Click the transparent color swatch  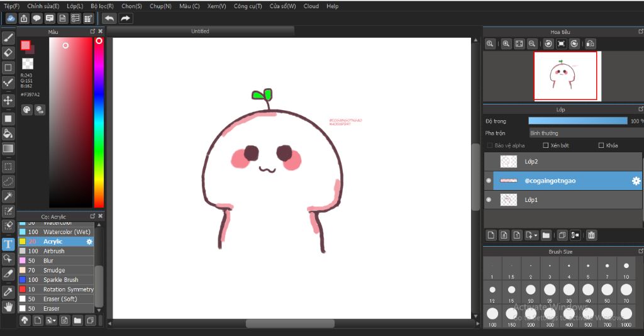tap(28, 64)
